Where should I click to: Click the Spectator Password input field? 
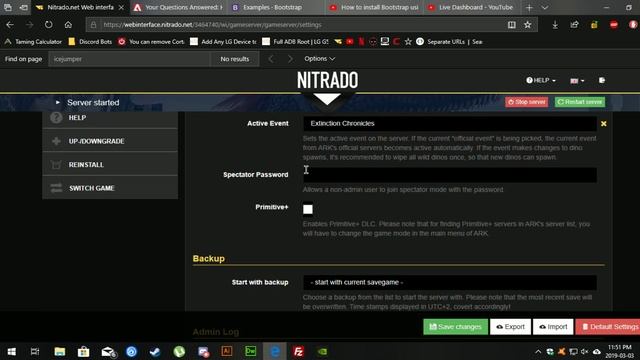(450, 175)
